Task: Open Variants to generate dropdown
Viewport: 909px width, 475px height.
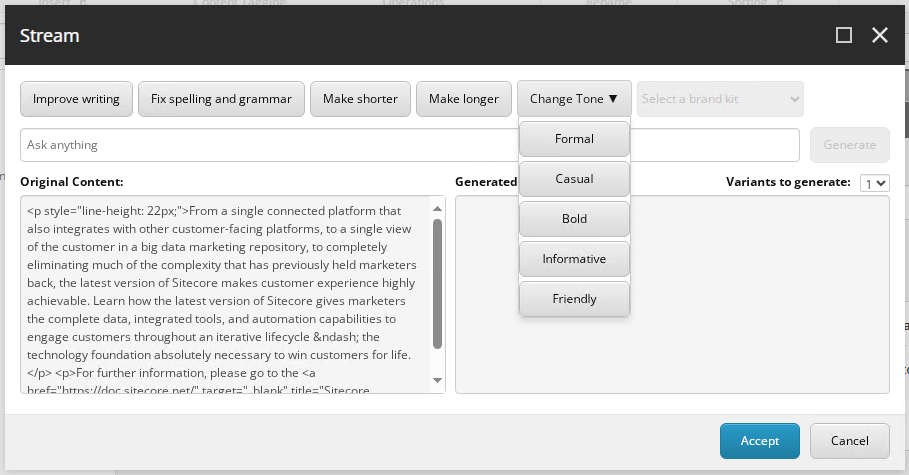Action: (875, 183)
